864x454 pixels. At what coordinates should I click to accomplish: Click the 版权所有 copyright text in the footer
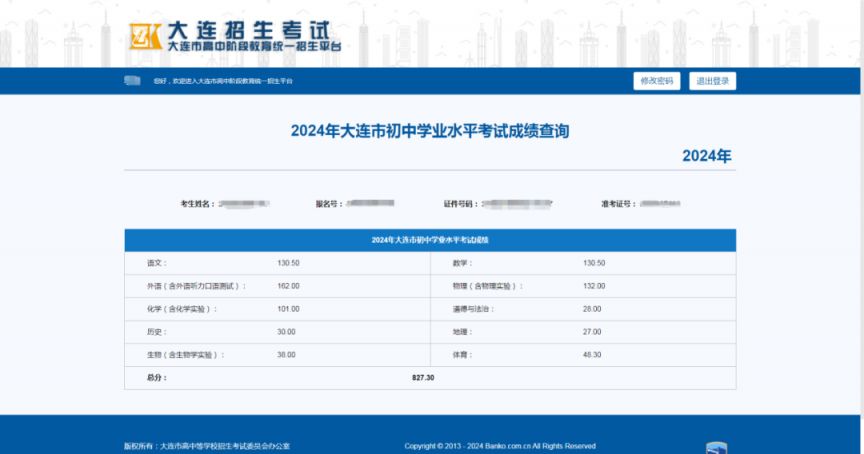207,446
